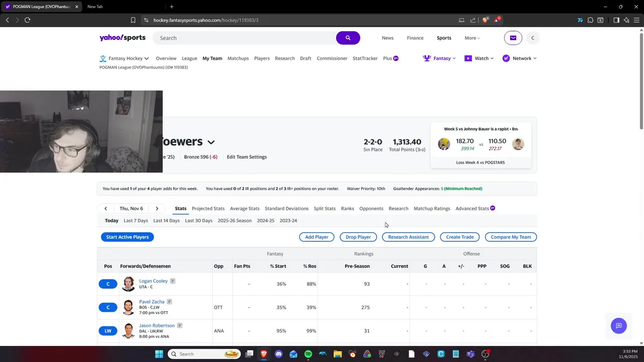Open File Explorer from the taskbar
The width and height of the screenshot is (644, 362).
coord(337,354)
